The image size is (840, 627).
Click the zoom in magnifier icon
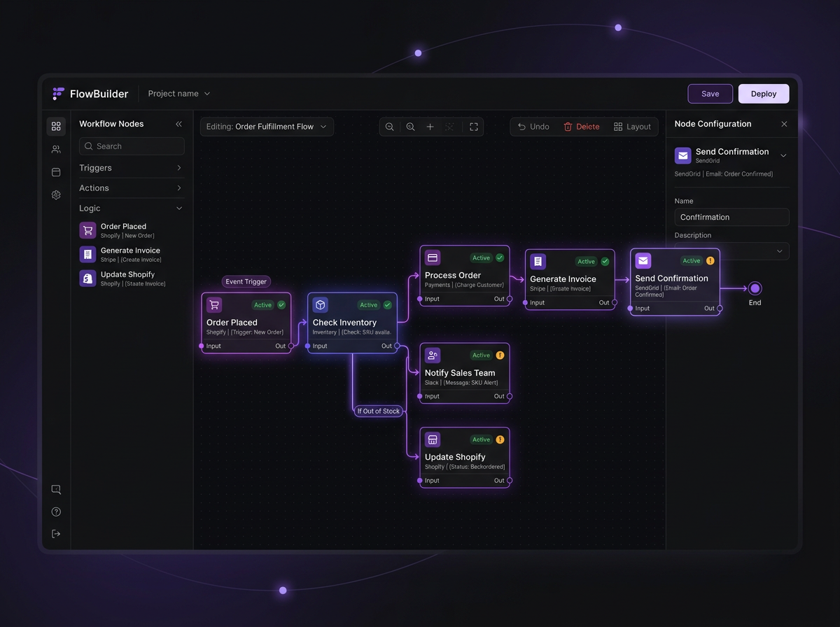point(410,127)
